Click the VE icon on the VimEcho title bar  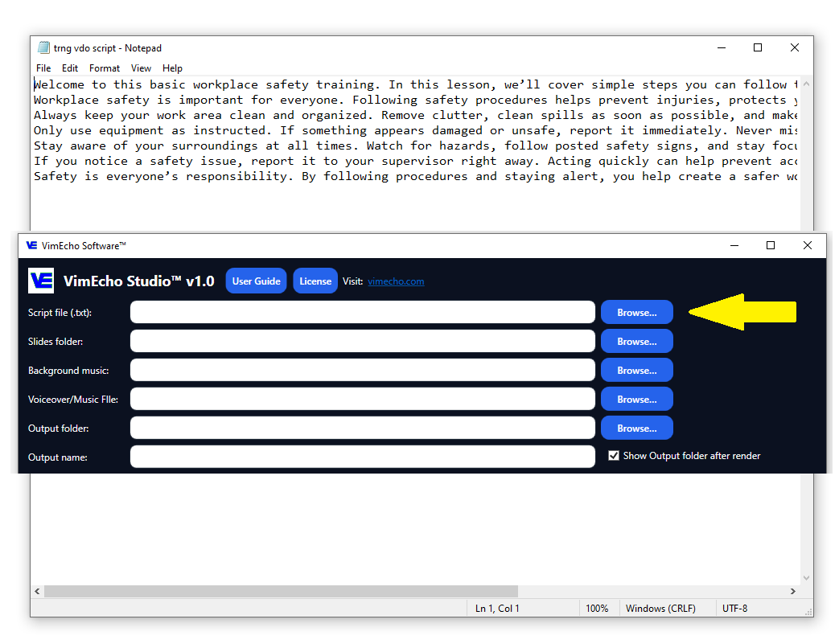click(31, 246)
